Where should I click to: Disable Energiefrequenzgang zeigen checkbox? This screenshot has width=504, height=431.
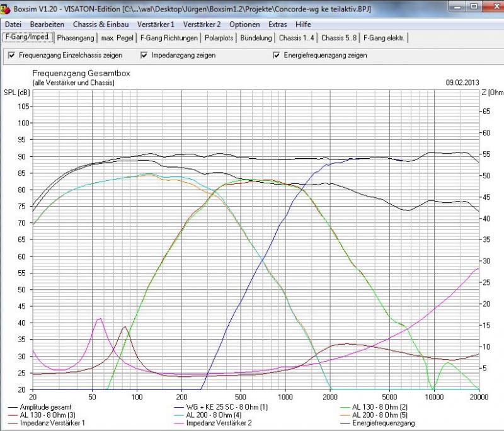click(277, 55)
